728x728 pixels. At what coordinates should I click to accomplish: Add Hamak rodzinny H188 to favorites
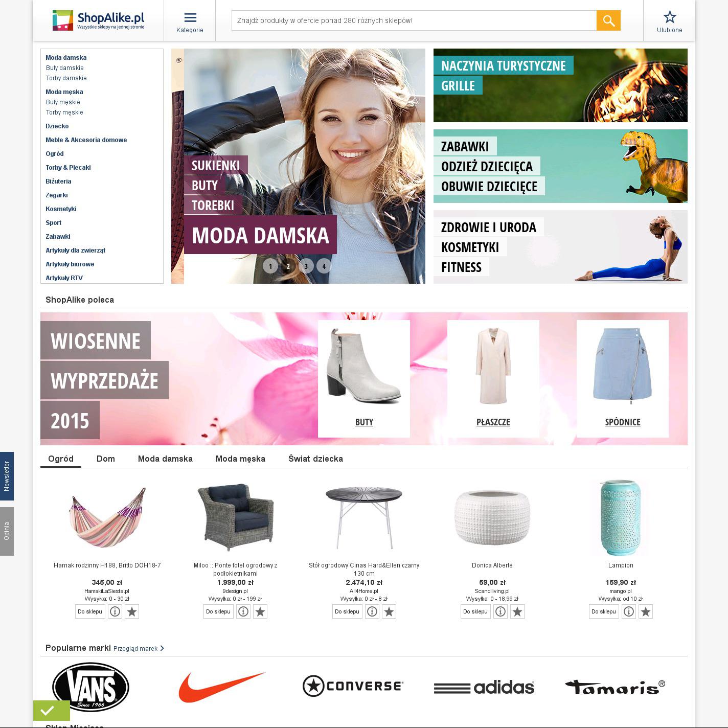(x=132, y=611)
